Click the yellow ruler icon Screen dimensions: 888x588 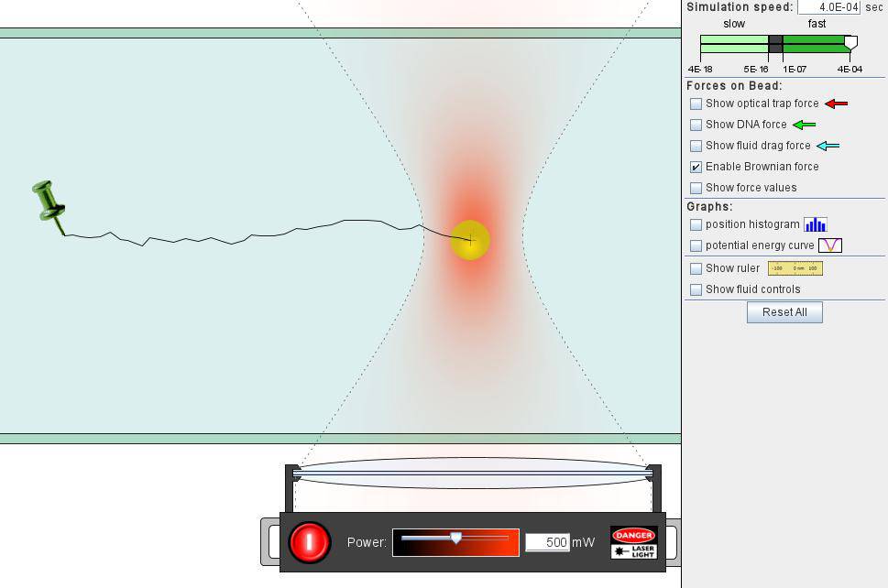pos(795,268)
